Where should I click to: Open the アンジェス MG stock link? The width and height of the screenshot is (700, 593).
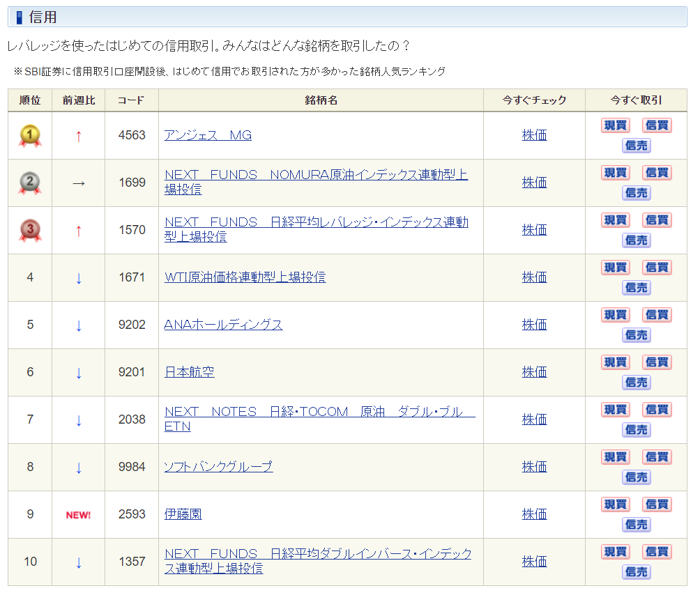(208, 134)
